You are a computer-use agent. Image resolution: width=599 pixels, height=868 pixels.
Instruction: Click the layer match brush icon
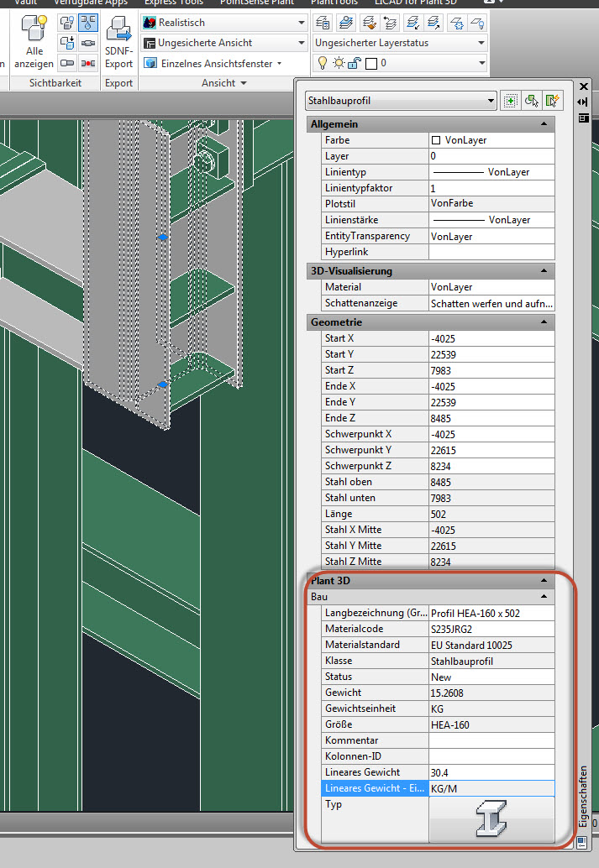(x=369, y=23)
